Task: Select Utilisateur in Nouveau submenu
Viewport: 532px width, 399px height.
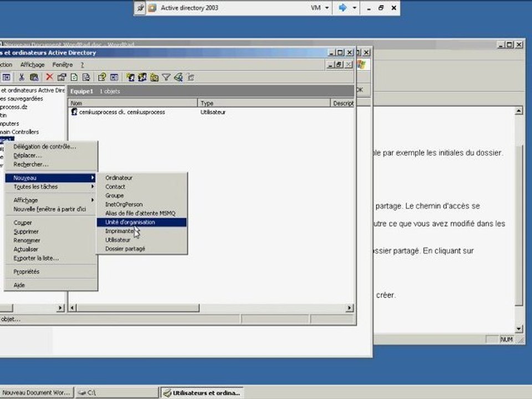Action: tap(142, 239)
